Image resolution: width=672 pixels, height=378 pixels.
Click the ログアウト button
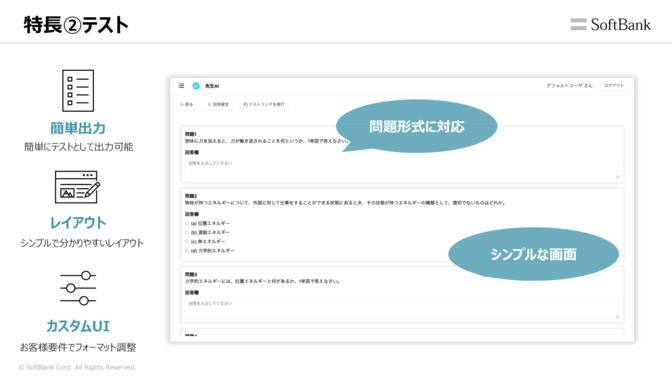(x=614, y=86)
